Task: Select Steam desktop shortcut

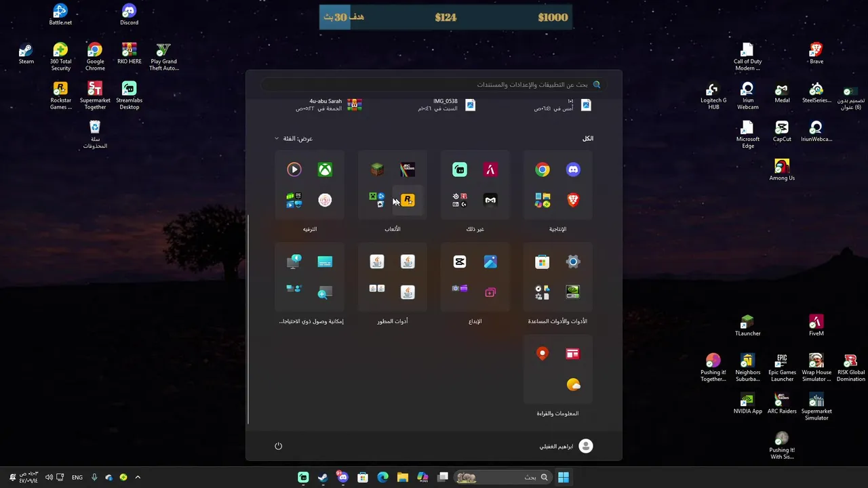Action: tap(26, 54)
